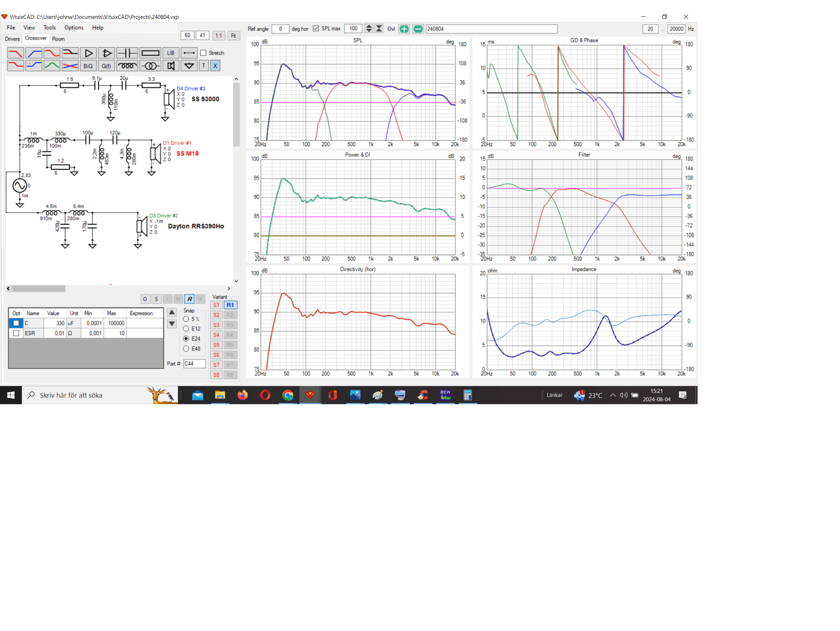Click the Part # field C44
This screenshot has width=840, height=631.
pos(194,364)
